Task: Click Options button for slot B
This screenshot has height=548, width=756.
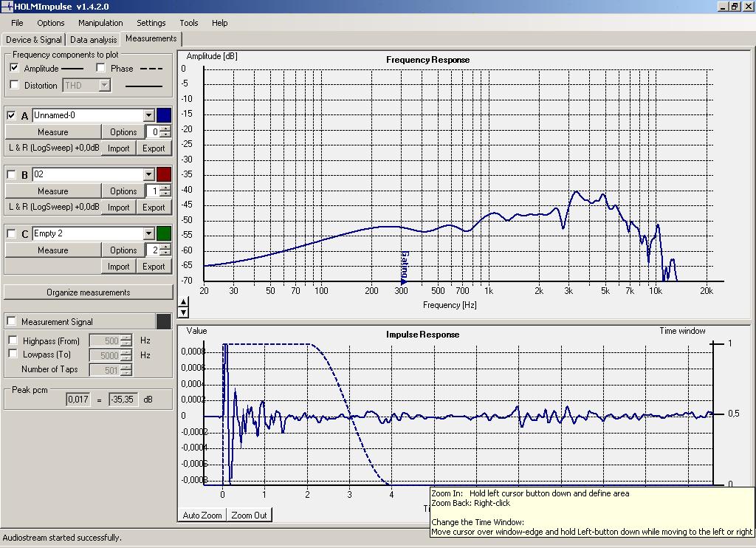Action: pos(123,191)
